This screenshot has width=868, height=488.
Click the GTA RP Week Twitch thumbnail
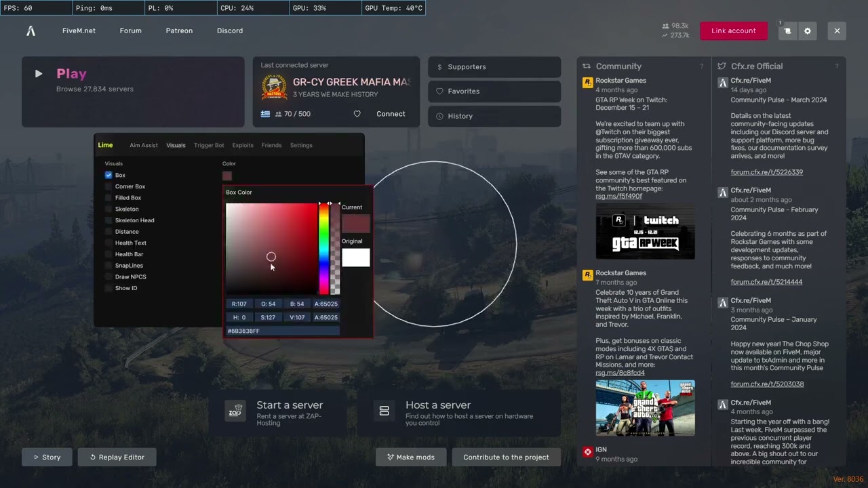(x=645, y=231)
